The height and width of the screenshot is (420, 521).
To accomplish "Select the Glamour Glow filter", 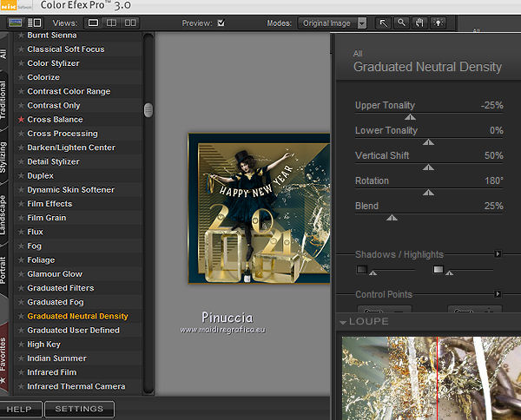I will 55,274.
